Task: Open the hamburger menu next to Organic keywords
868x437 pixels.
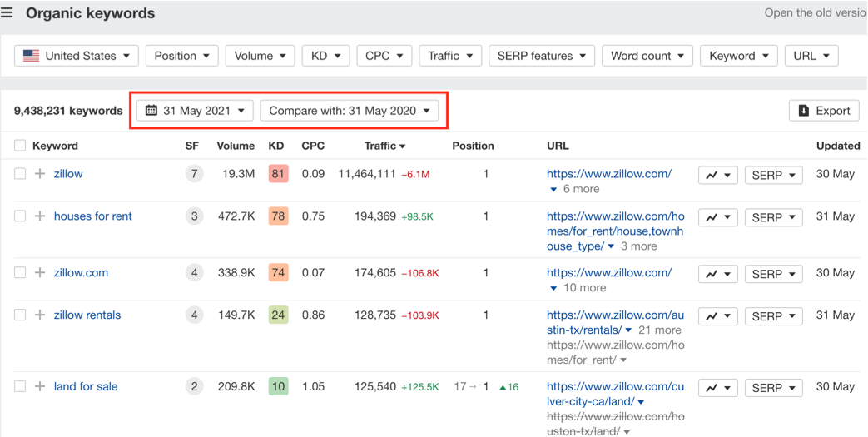Action: pyautogui.click(x=7, y=13)
